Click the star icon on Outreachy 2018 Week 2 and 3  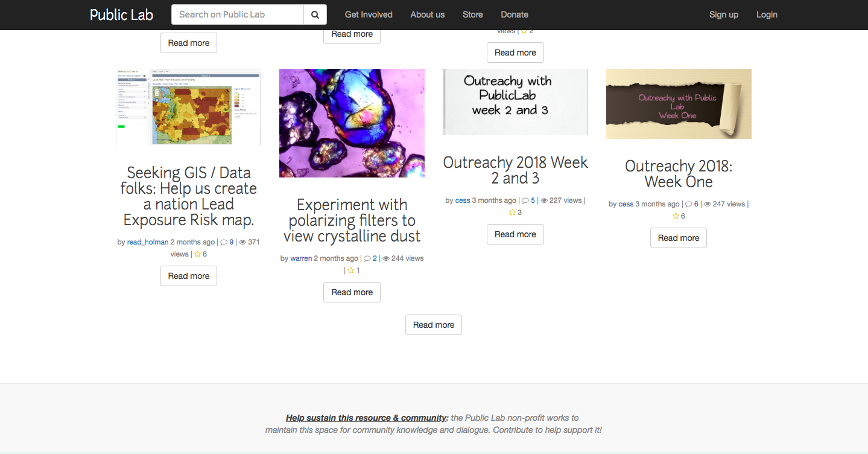click(x=511, y=212)
